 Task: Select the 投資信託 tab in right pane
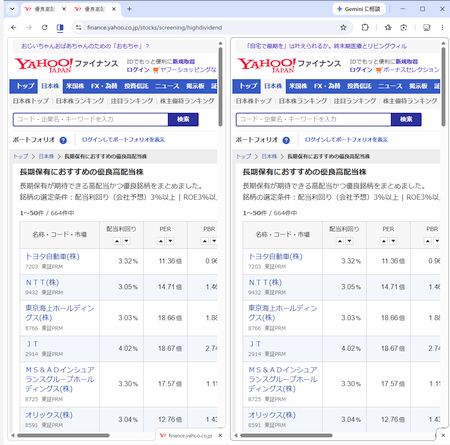tap(359, 86)
